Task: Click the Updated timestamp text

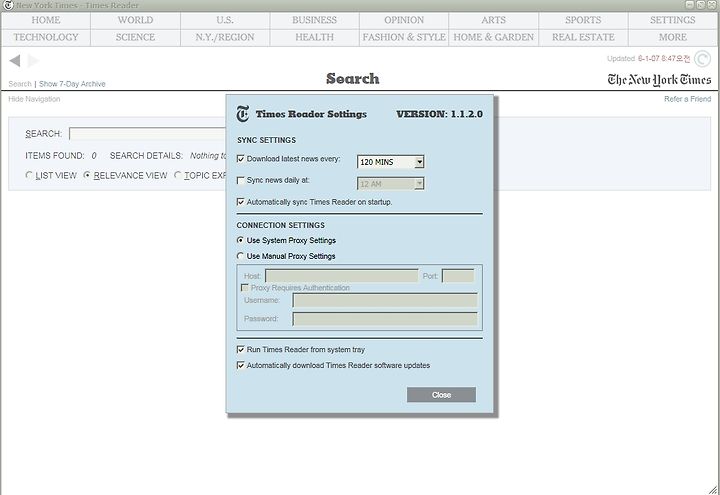Action: (x=648, y=59)
